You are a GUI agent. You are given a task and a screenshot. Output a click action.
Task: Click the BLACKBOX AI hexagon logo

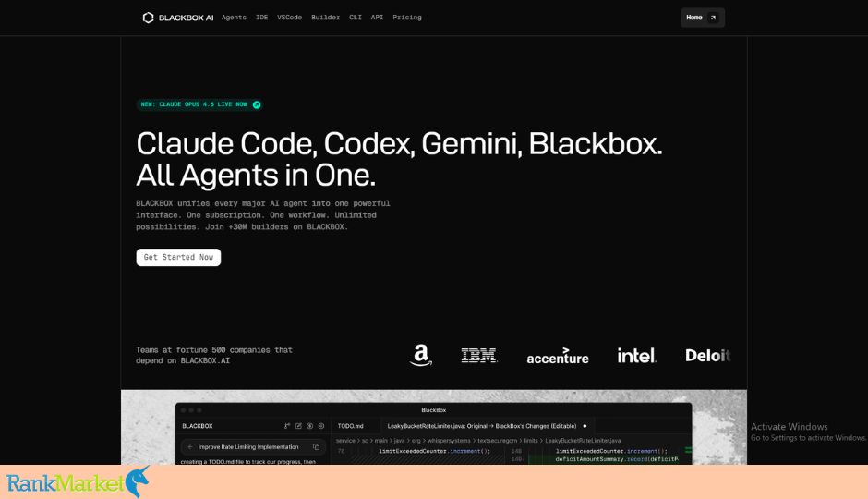tap(148, 18)
